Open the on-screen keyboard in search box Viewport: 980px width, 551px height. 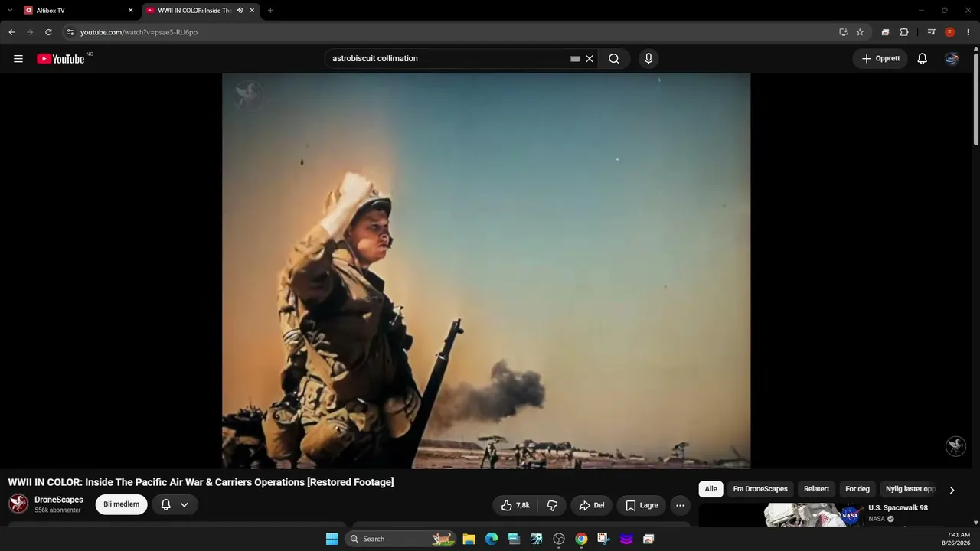pos(576,59)
